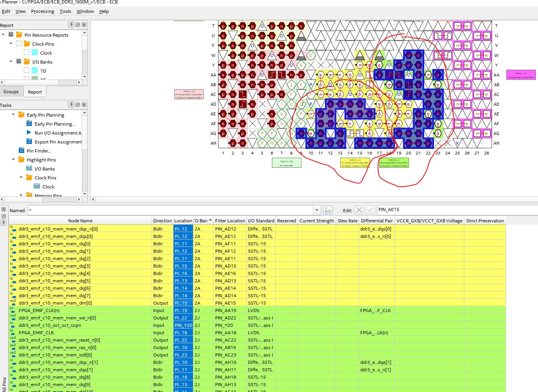This screenshot has width=538, height=392.
Task: Click the filter wildcard icon beside Named field
Action: (x=328, y=210)
